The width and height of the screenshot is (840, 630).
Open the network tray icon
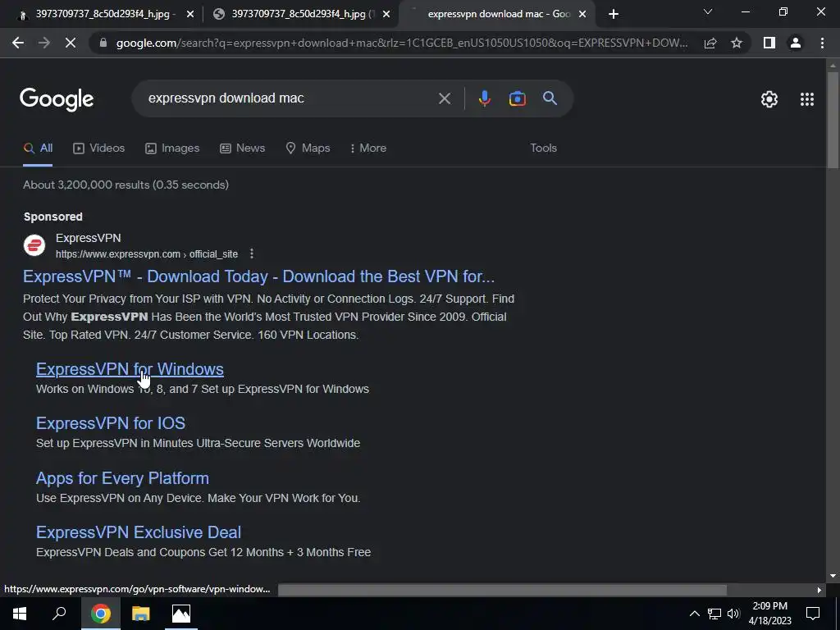(x=714, y=614)
